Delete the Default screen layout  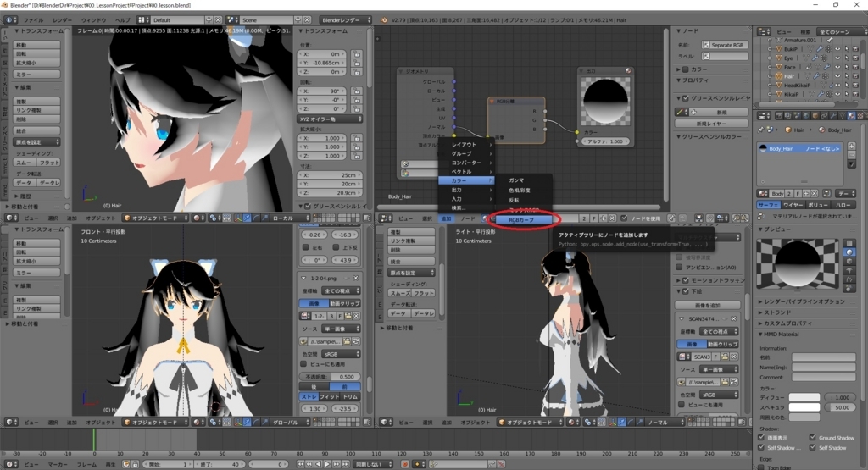(218, 20)
